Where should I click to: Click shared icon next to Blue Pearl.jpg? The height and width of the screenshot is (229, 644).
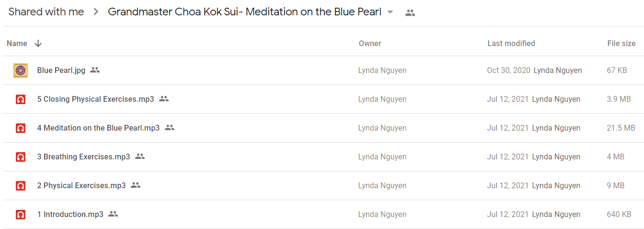(95, 70)
